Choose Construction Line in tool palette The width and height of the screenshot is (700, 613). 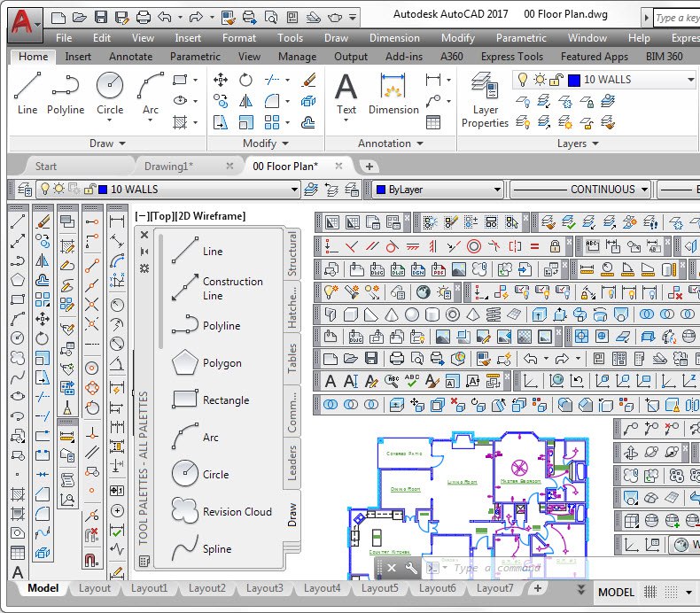218,288
